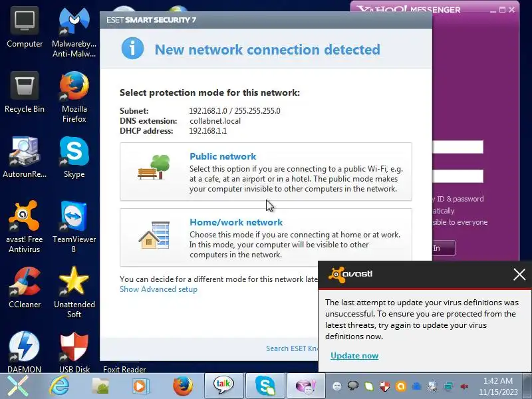Open the avast! Free Antivirus desktop shortcut
This screenshot has height=399, width=532.
pos(25,227)
